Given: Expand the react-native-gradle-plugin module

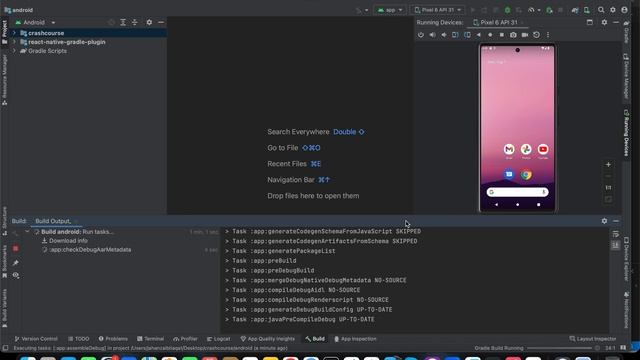Looking at the screenshot, I should (x=14, y=42).
